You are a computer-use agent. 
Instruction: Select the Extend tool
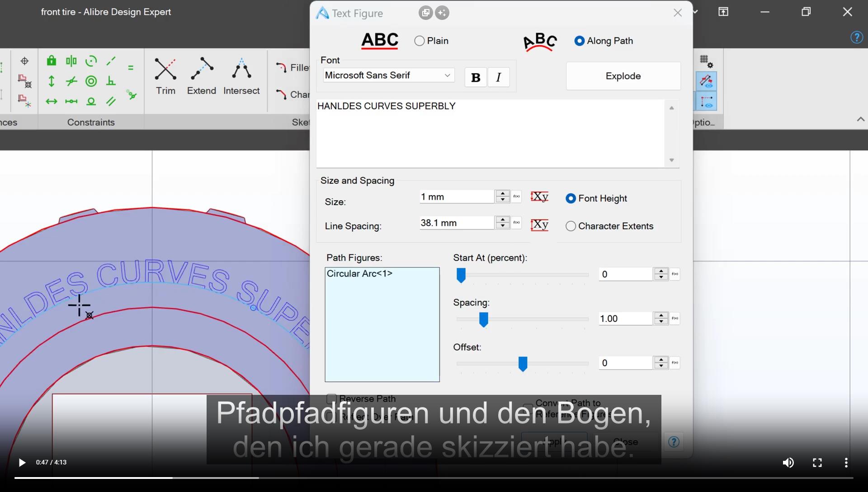(202, 76)
